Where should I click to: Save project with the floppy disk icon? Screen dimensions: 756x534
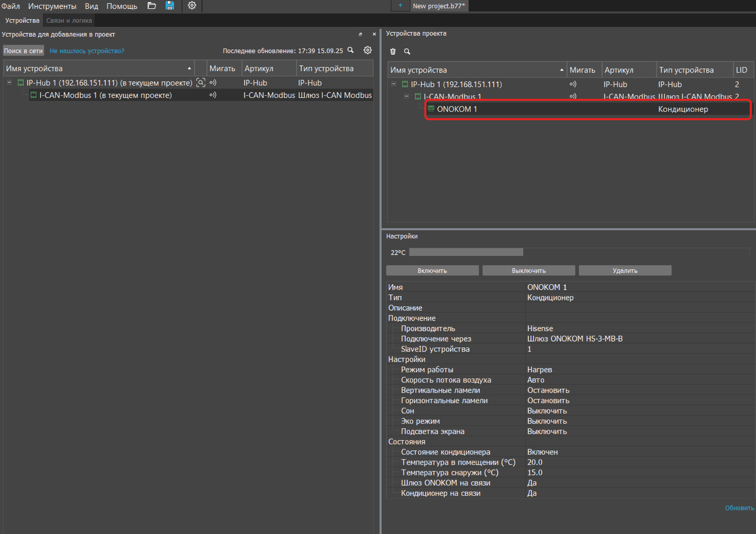pyautogui.click(x=170, y=6)
